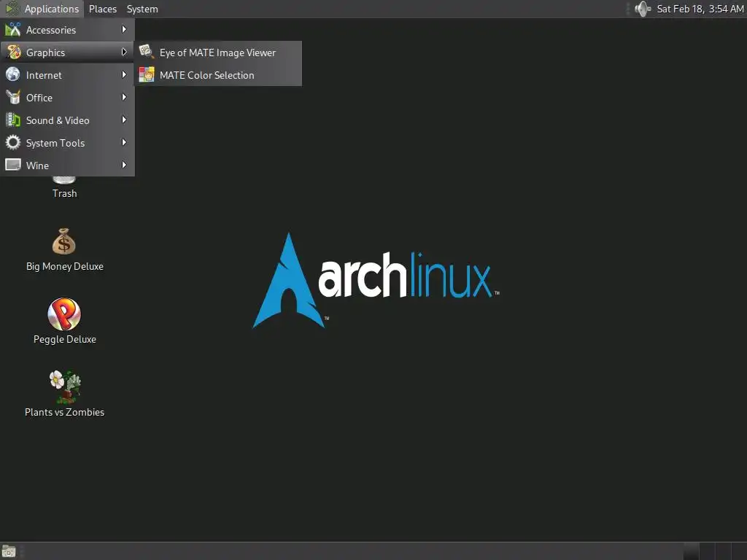Launch MATE Color Selection

tap(218, 75)
